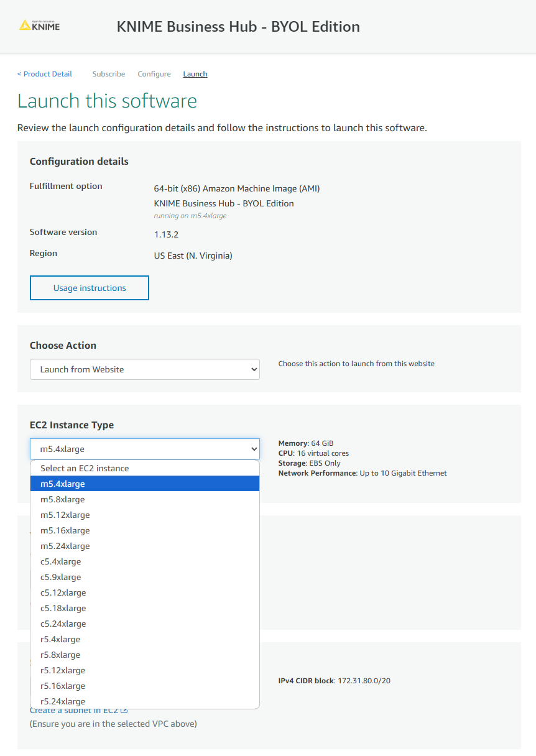536x756 pixels.
Task: Select the m5.24xlarge option
Action: click(145, 546)
